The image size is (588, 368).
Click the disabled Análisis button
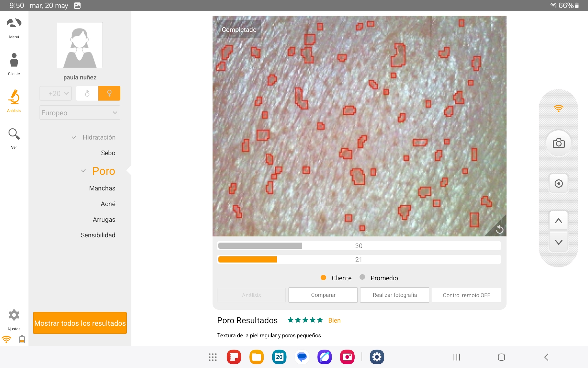pyautogui.click(x=251, y=295)
